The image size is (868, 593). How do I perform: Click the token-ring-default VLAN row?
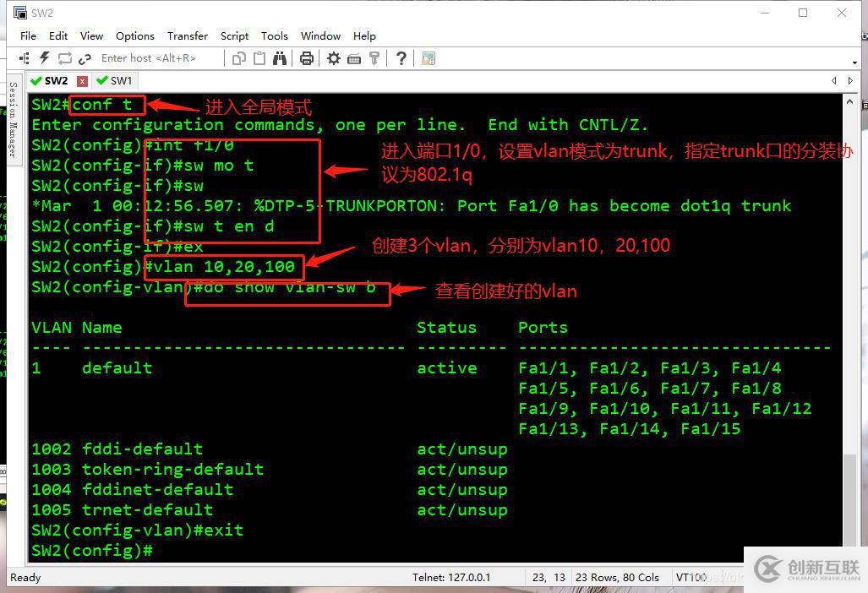(x=269, y=470)
